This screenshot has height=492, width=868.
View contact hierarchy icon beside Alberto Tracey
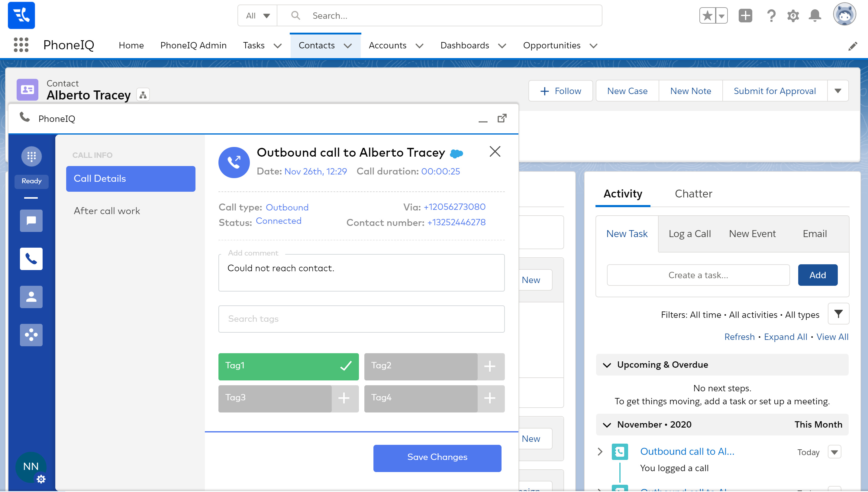click(143, 95)
